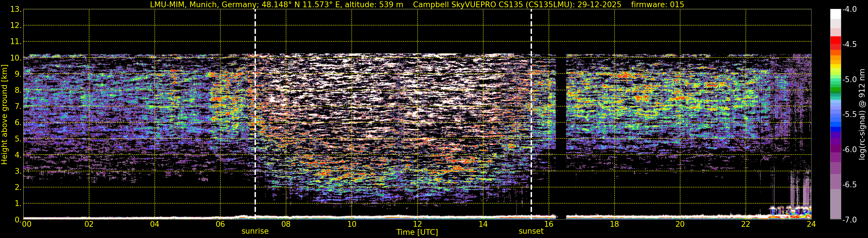Click the sunrise dashed vertical line

pos(255,114)
